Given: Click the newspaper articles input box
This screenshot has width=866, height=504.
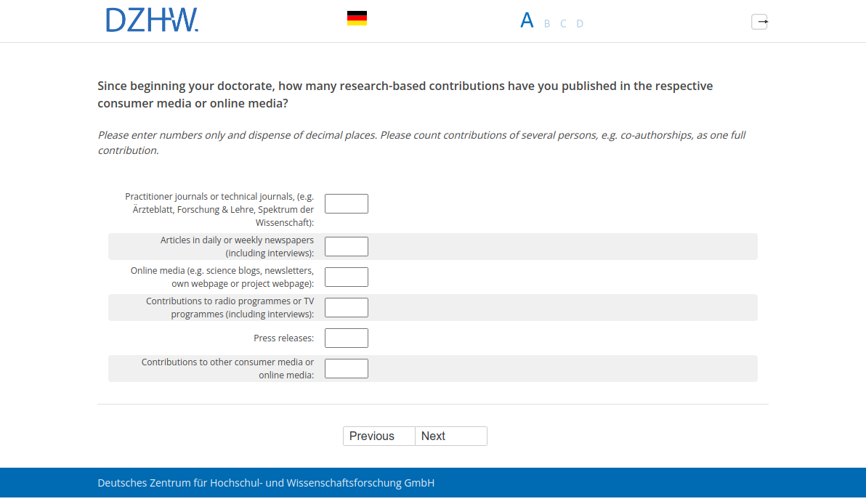Looking at the screenshot, I should click(346, 247).
